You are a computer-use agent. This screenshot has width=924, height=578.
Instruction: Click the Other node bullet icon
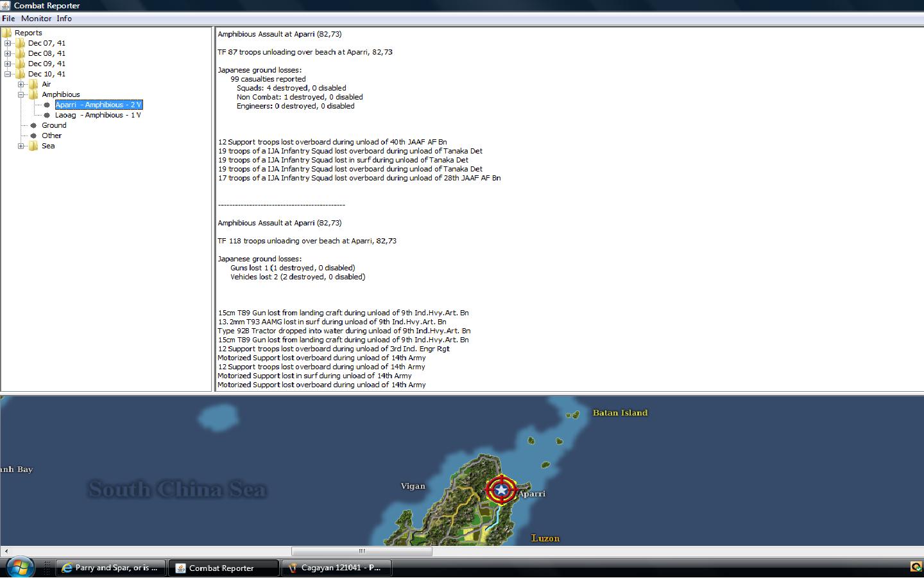point(33,136)
